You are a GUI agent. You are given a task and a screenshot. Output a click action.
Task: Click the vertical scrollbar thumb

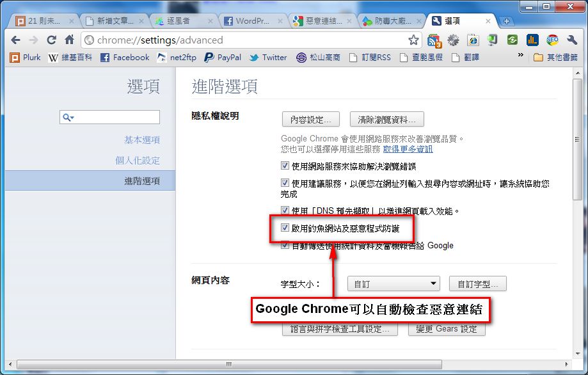pyautogui.click(x=578, y=139)
